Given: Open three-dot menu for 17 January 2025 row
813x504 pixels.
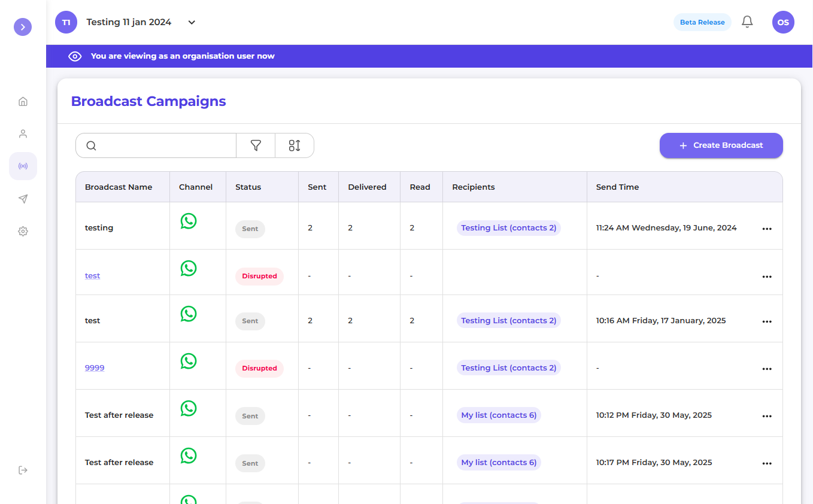Looking at the screenshot, I should [767, 321].
